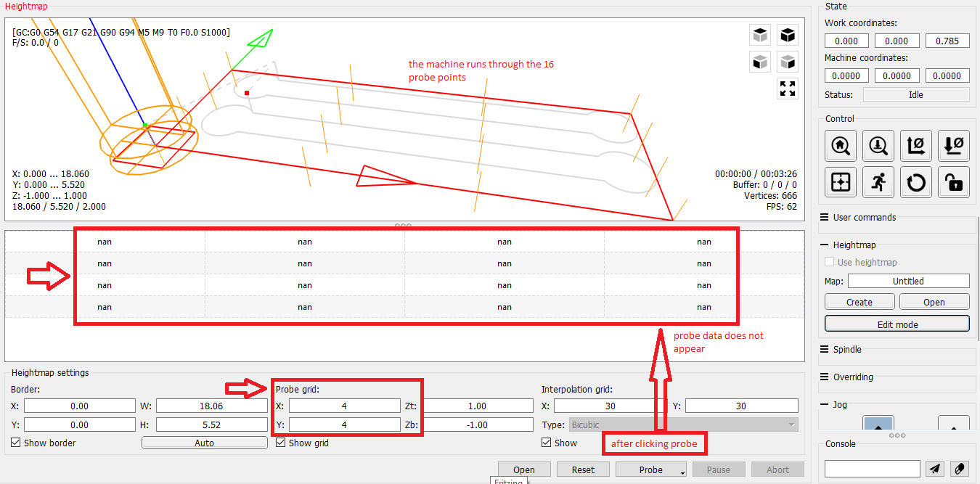The width and height of the screenshot is (980, 484).
Task: Start Z-probe using the probe magnifier icon
Action: 878,145
